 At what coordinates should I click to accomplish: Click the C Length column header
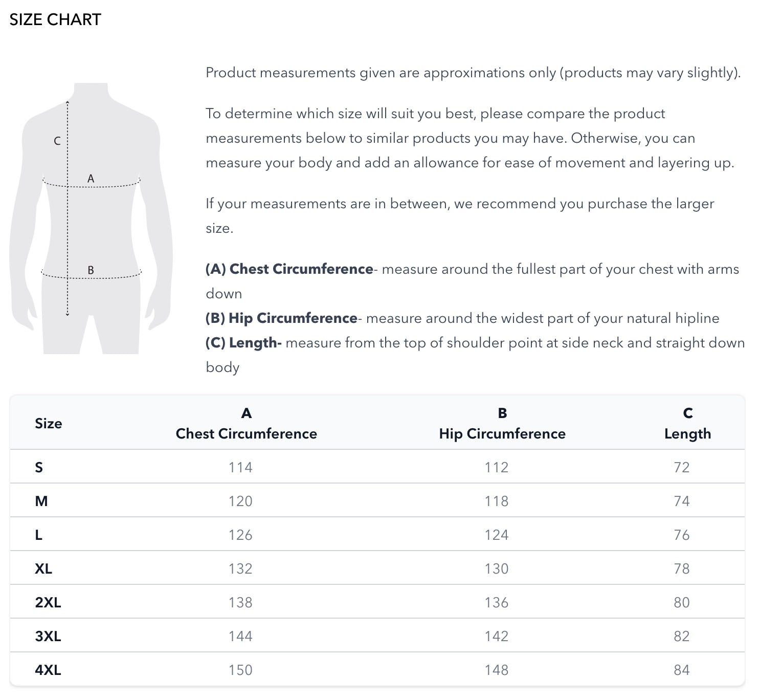click(x=687, y=424)
